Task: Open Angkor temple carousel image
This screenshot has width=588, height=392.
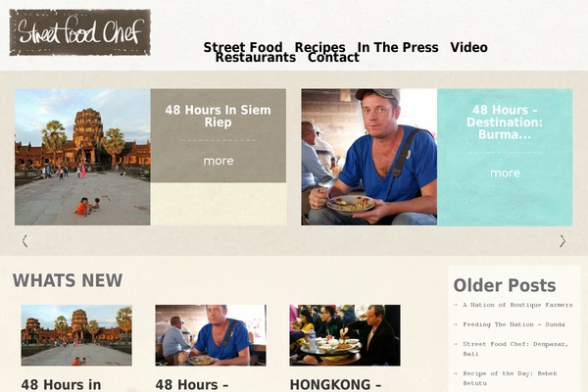Action: tap(82, 157)
